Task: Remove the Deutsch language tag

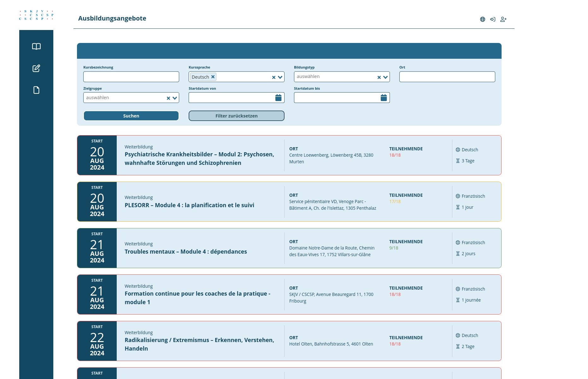Action: (213, 77)
